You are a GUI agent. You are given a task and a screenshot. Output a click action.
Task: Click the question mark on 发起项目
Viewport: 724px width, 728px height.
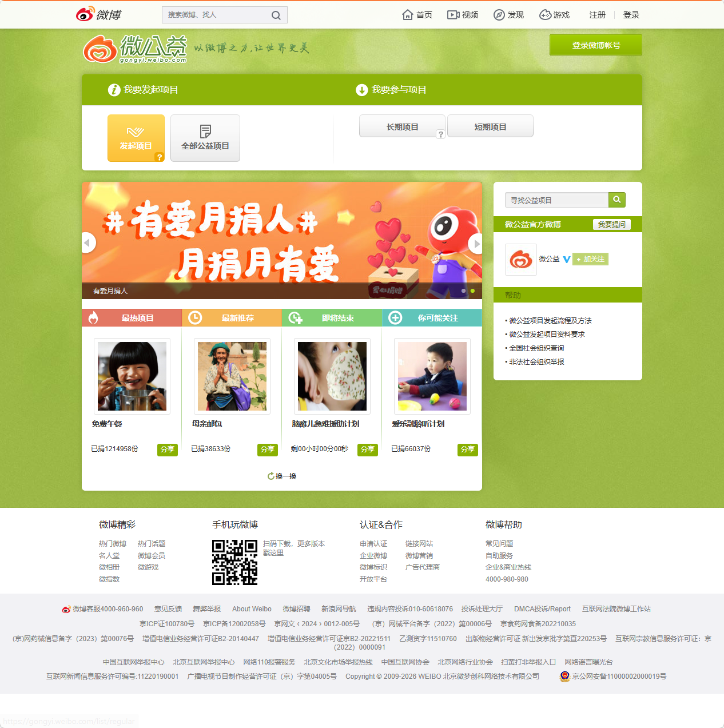tap(160, 157)
